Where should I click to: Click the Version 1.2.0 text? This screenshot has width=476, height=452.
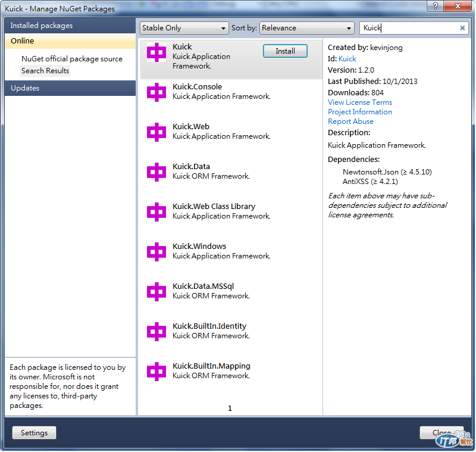click(351, 70)
